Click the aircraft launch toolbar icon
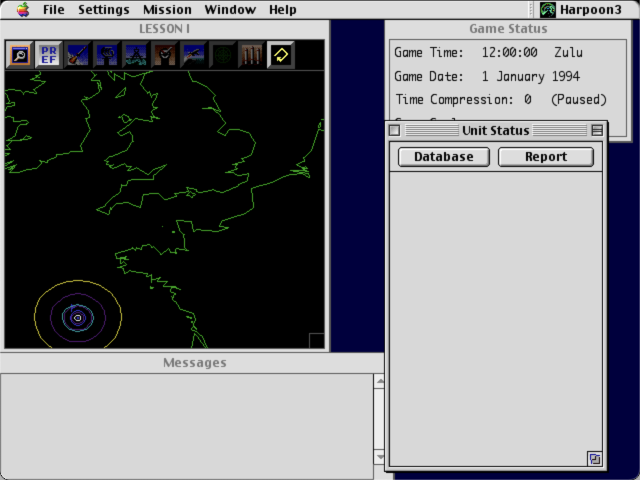This screenshot has width=640, height=480. [x=193, y=55]
